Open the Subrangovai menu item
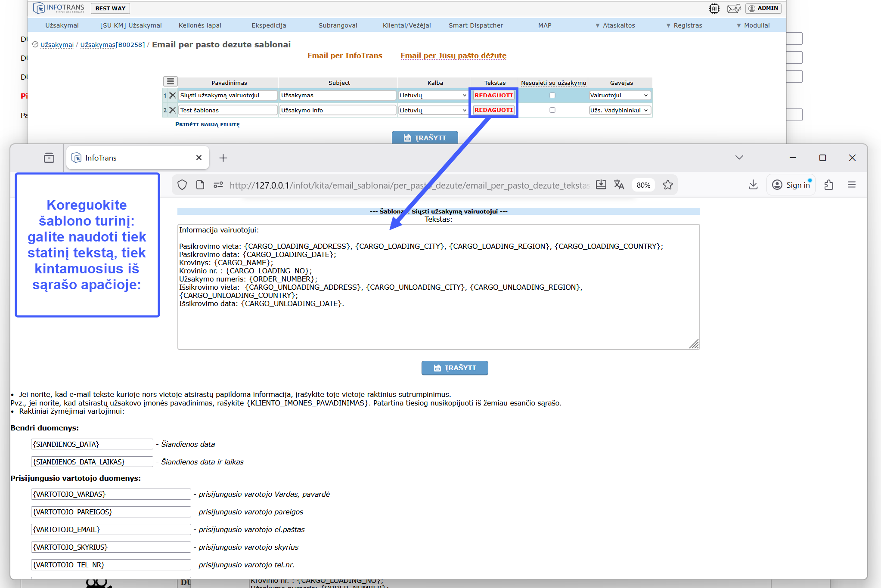The height and width of the screenshot is (588, 881). click(x=338, y=25)
